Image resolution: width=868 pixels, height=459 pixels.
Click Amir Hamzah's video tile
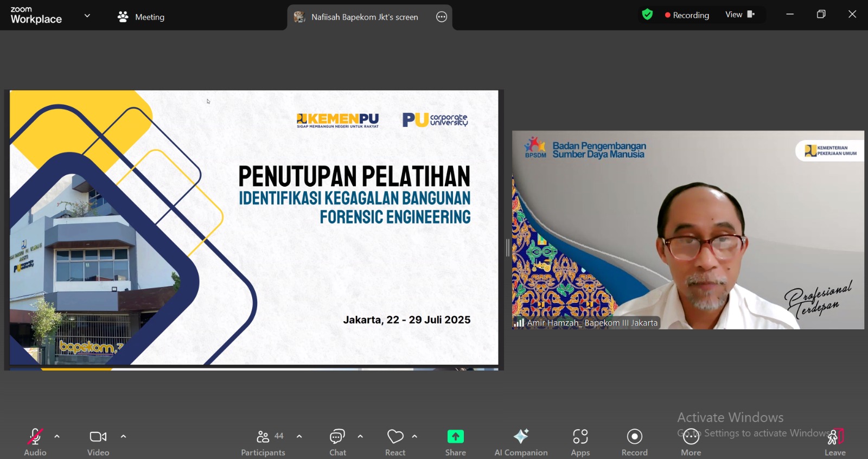[x=688, y=229]
